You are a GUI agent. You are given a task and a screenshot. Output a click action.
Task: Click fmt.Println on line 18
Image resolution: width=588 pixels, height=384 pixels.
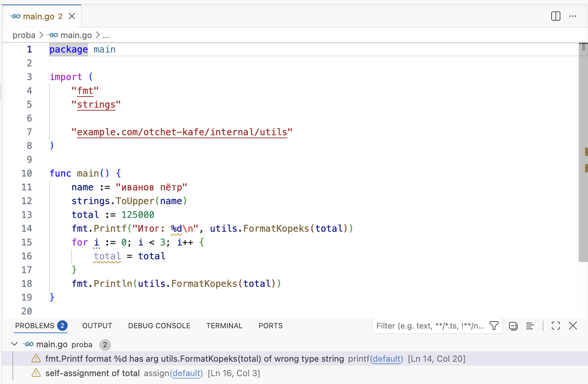[x=102, y=284]
